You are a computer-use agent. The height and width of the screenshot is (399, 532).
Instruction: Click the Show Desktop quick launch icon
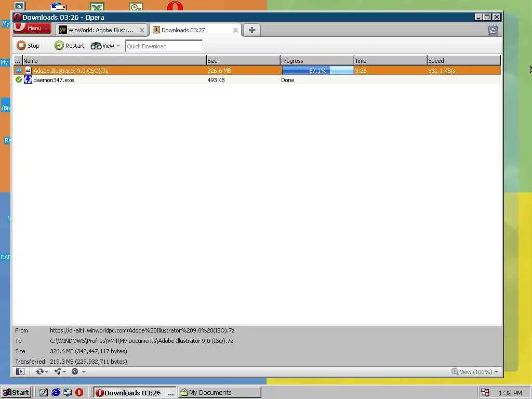(44, 393)
